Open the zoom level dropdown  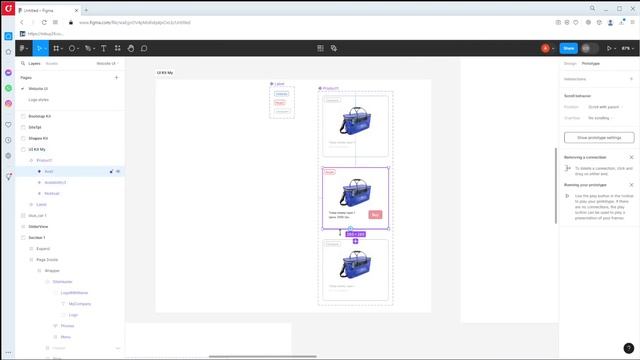point(628,48)
